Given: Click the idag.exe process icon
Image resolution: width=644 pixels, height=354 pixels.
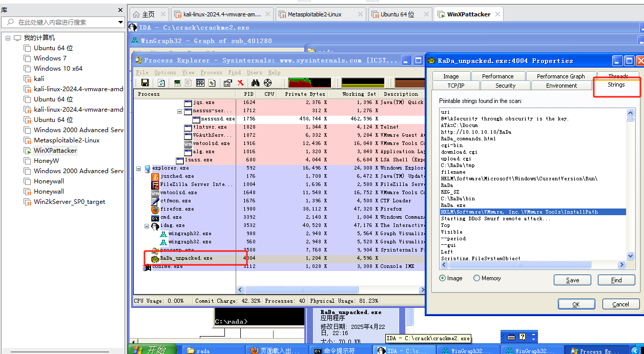Looking at the screenshot, I should (155, 225).
